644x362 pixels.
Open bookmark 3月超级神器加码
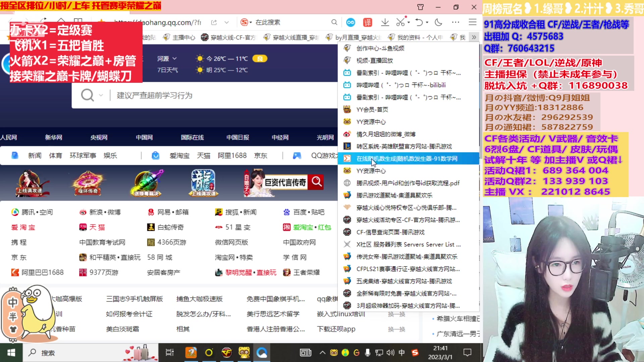coord(408,306)
